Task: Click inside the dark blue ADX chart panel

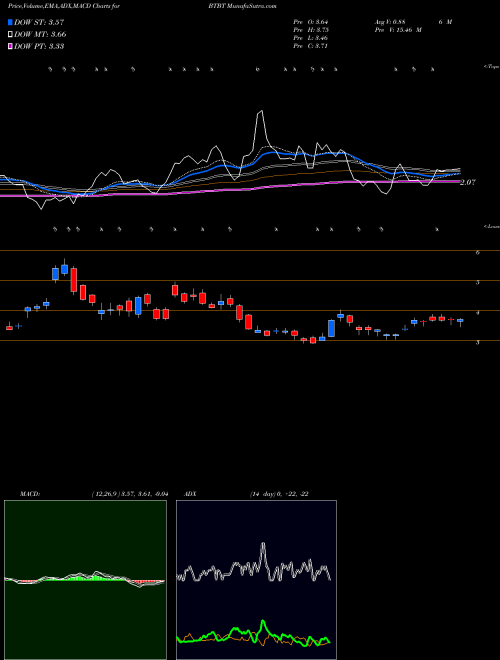Action: point(256,580)
